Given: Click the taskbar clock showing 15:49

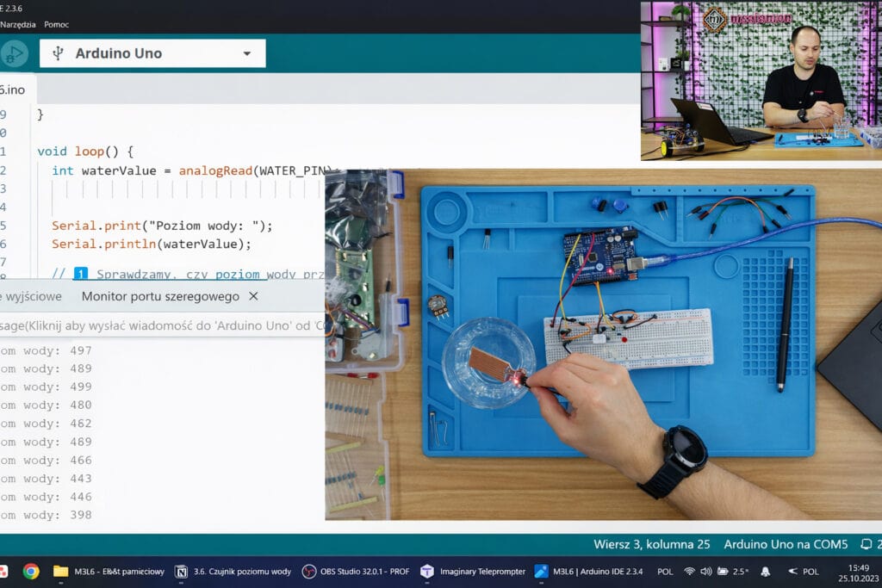Looking at the screenshot, I should click(x=858, y=572).
